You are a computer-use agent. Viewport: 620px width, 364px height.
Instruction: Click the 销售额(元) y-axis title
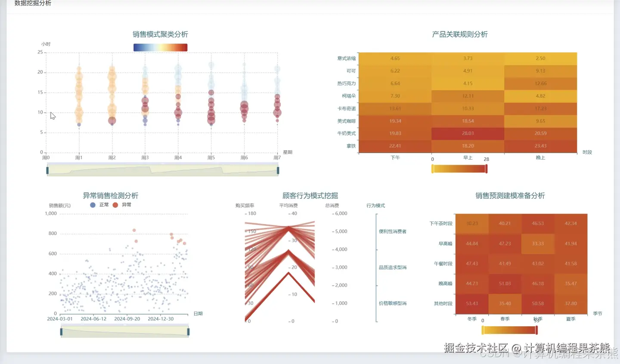[60, 206]
